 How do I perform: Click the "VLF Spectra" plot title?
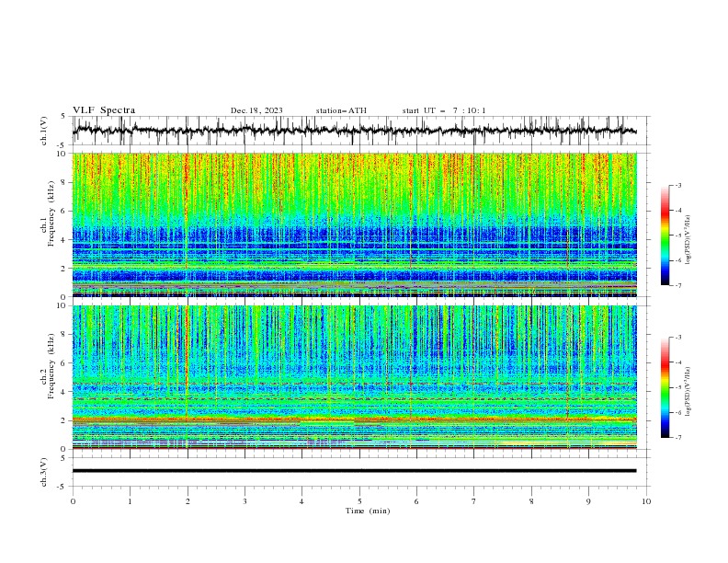click(104, 110)
